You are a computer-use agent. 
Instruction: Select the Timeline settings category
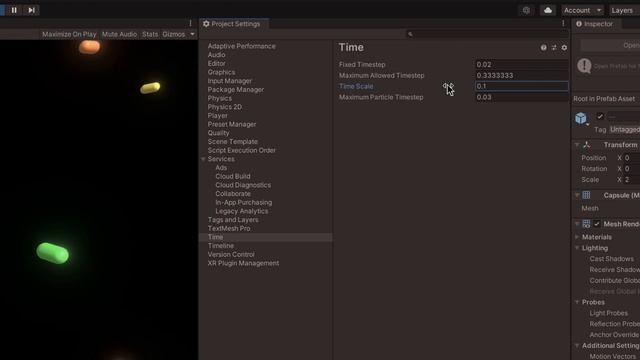(x=221, y=246)
